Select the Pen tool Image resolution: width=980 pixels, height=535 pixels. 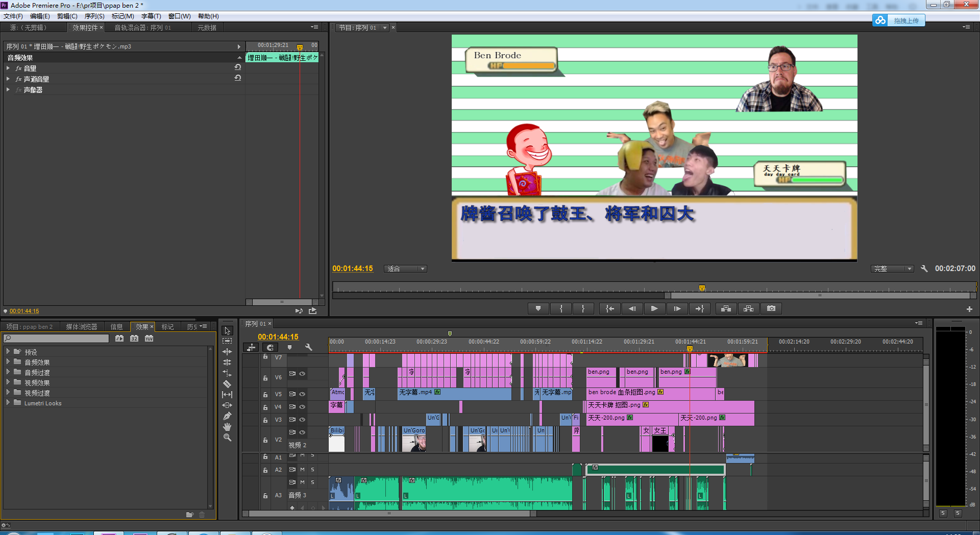[x=228, y=416]
